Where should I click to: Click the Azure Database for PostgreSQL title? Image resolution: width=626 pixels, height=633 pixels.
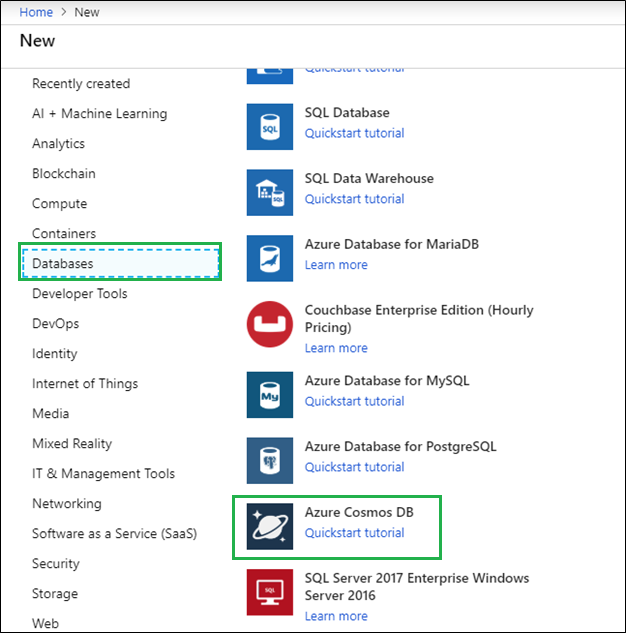point(400,446)
